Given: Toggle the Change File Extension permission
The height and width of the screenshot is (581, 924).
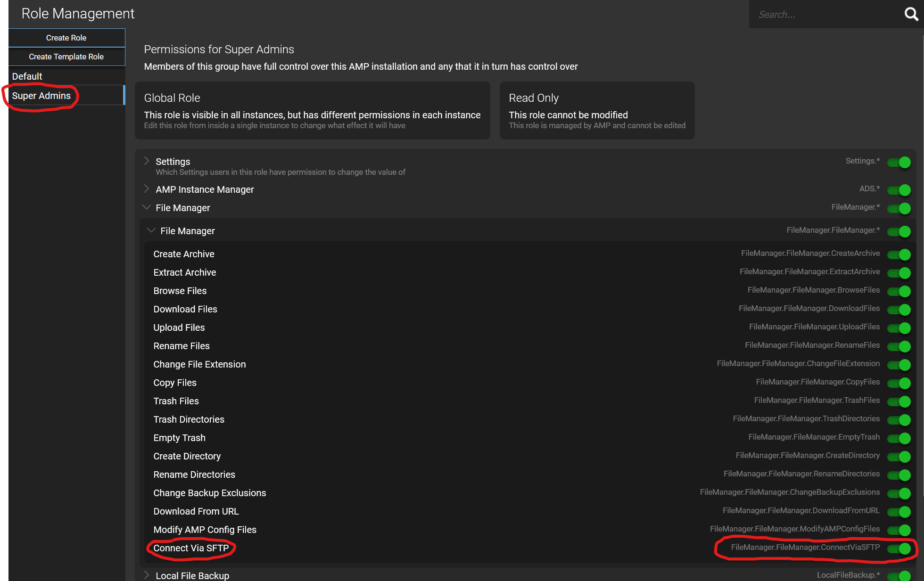Looking at the screenshot, I should (x=899, y=365).
